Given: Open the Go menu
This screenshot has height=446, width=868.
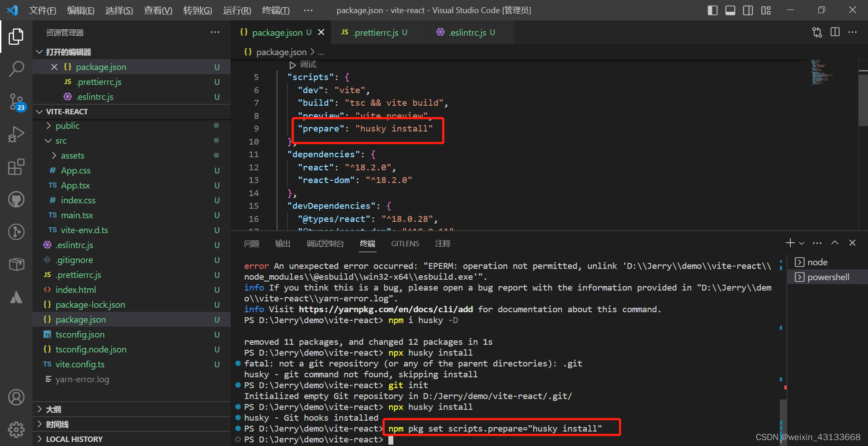Looking at the screenshot, I should (198, 10).
